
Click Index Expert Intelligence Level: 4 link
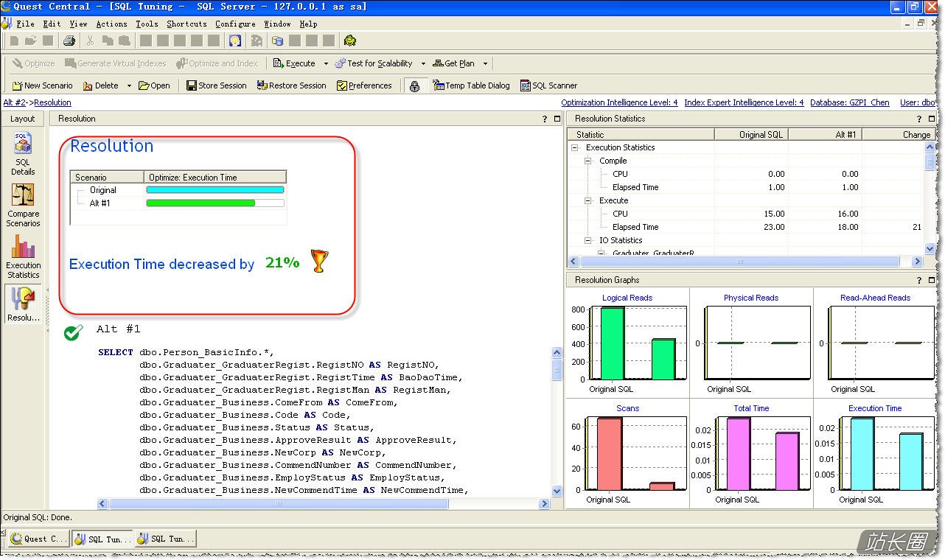(x=744, y=102)
